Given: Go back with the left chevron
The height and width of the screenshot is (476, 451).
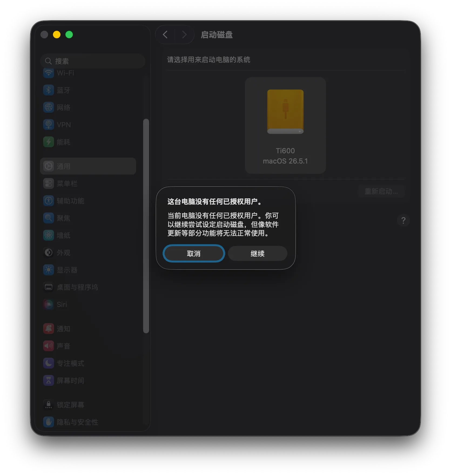Looking at the screenshot, I should pos(165,35).
